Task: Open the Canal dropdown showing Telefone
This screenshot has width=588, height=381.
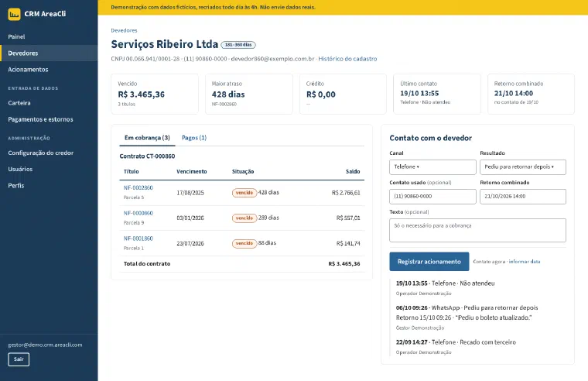Action: [x=432, y=167]
